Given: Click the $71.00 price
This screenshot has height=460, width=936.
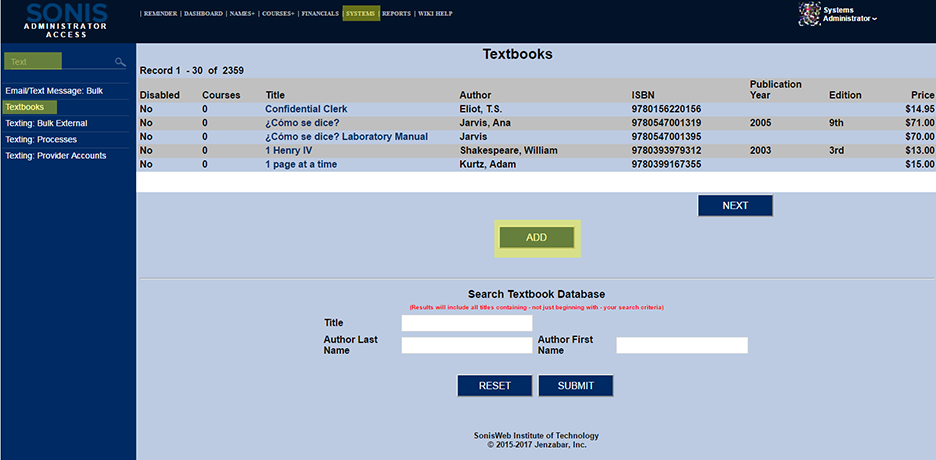Looking at the screenshot, I should coord(920,123).
